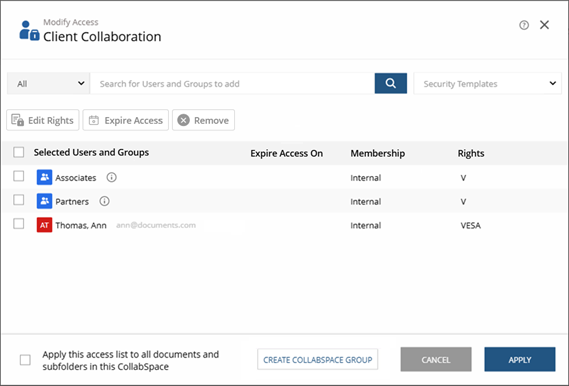The height and width of the screenshot is (386, 569).
Task: Click the VESA rights value
Action: pyautogui.click(x=471, y=225)
